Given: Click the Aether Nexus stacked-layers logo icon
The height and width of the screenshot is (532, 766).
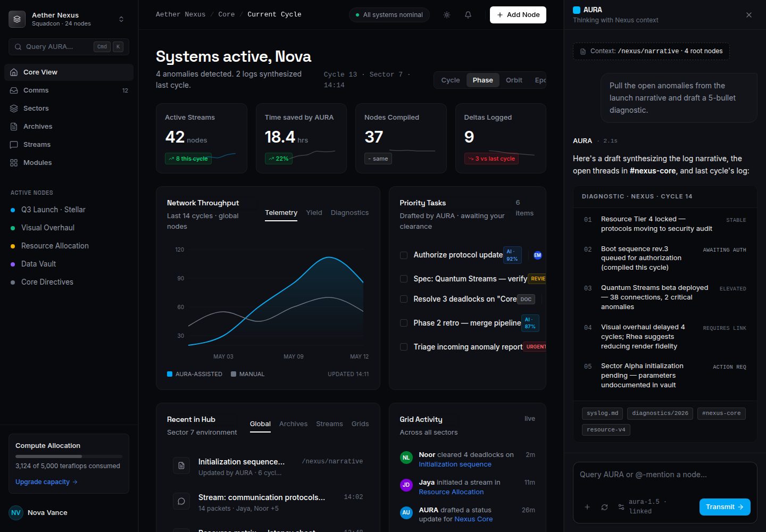Looking at the screenshot, I should (17, 19).
